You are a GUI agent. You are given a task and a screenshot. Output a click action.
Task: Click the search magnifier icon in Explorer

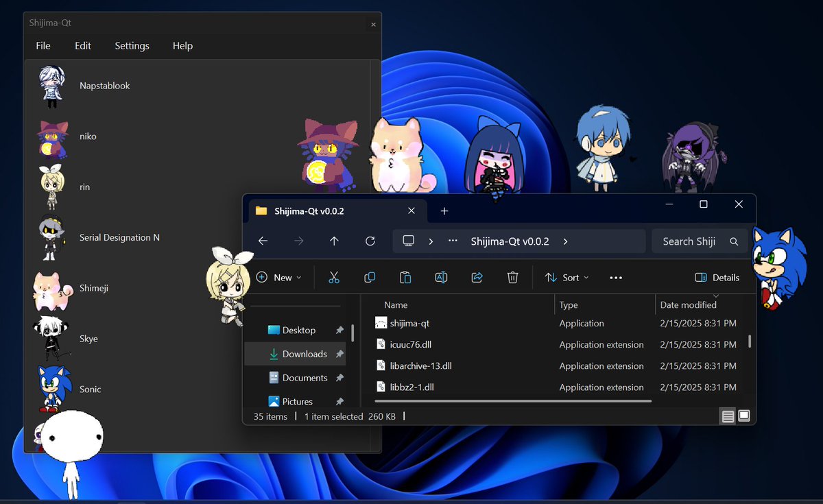tap(734, 241)
